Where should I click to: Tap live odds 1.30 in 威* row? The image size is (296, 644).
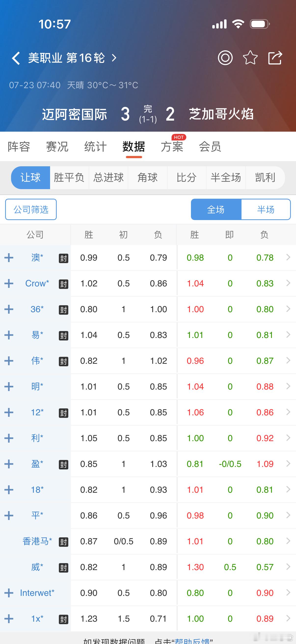pyautogui.click(x=195, y=567)
